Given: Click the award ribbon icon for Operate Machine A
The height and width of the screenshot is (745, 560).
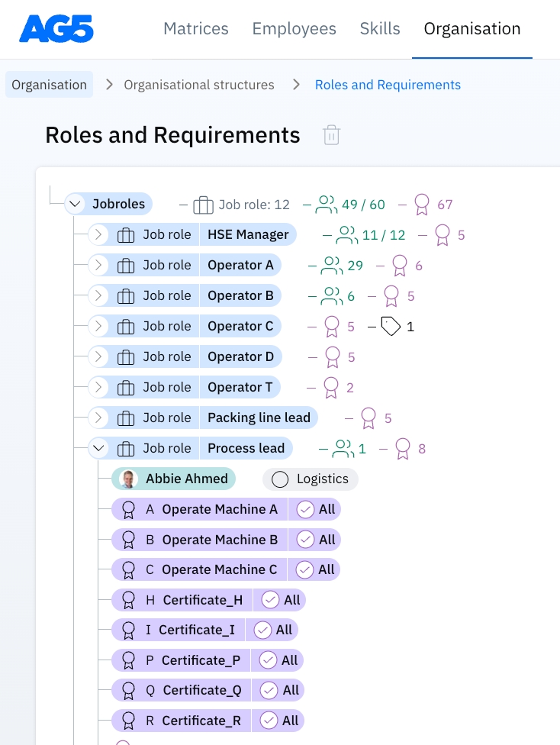Looking at the screenshot, I should tap(128, 509).
